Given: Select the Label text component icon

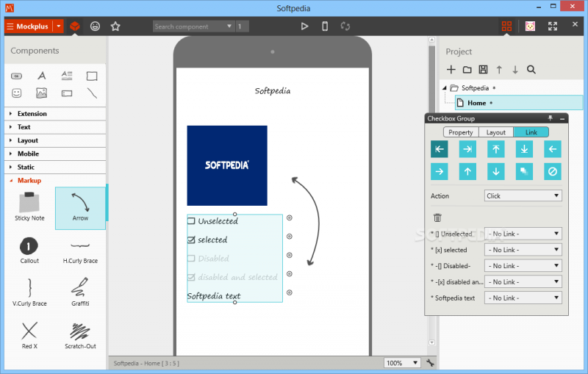Looking at the screenshot, I should (42, 76).
